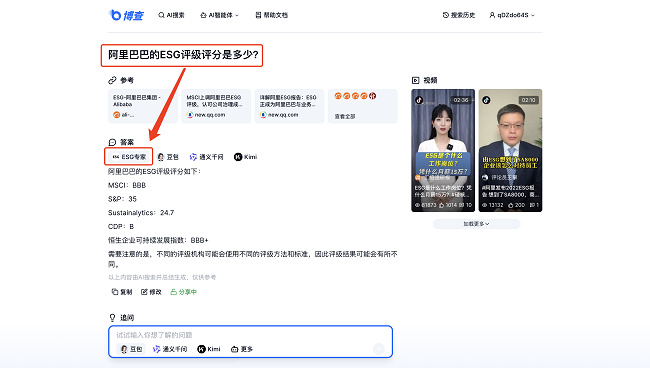This screenshot has height=368, width=650.
Task: Click the TikTok icon on 02:36 video
Action: point(419,100)
